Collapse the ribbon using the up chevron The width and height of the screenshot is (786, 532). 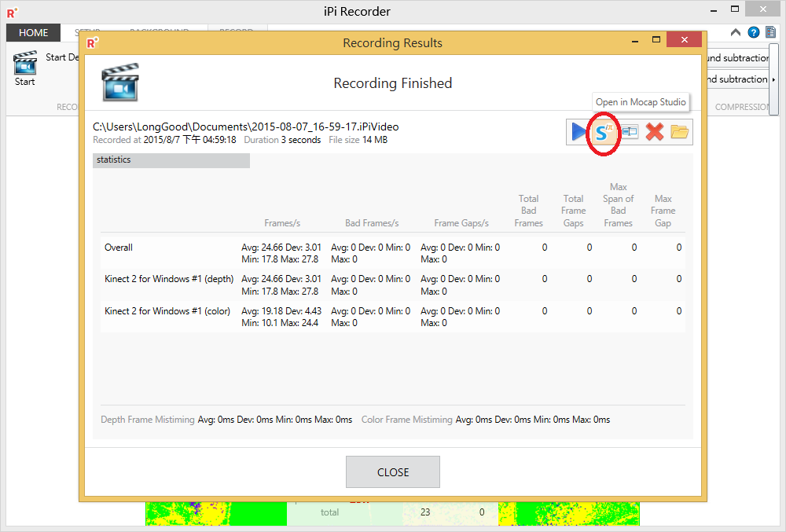click(736, 32)
